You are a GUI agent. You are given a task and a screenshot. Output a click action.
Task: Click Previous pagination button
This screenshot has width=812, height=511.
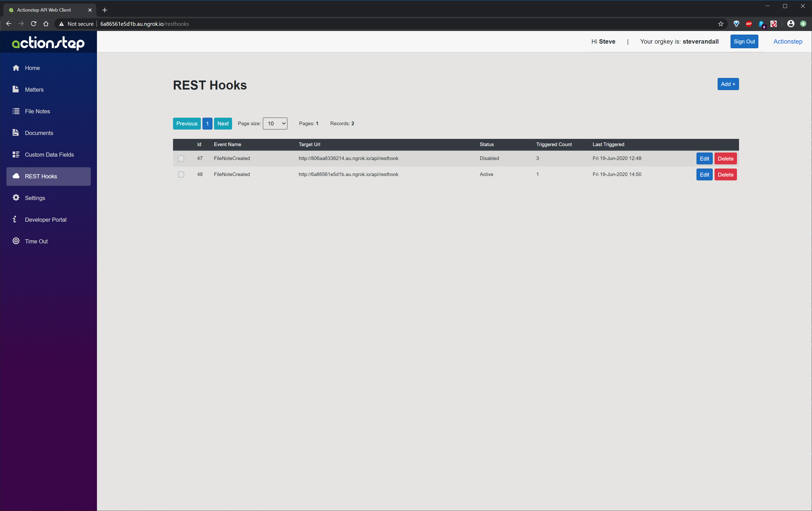click(186, 123)
